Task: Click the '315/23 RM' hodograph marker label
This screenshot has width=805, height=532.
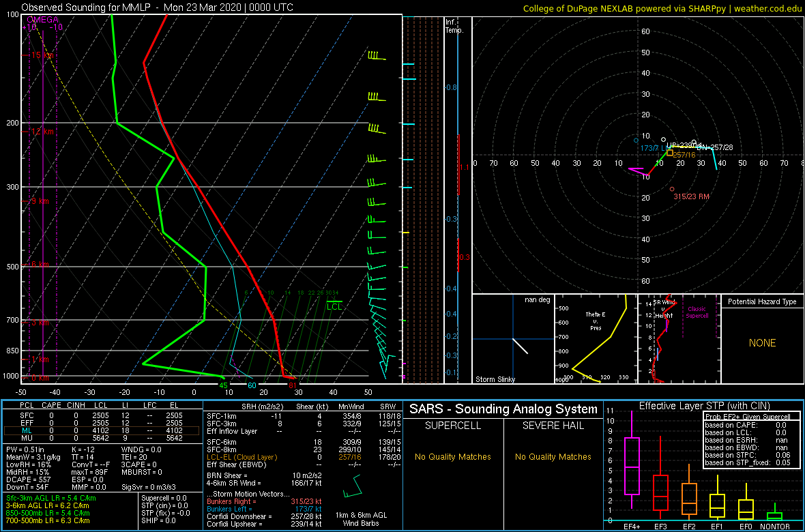Action: tap(690, 196)
